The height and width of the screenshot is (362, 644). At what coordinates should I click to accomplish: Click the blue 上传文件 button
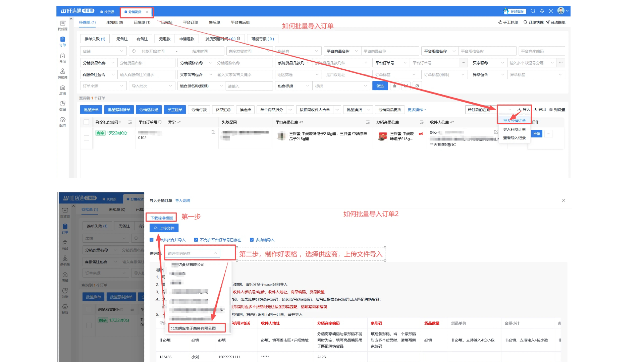[x=164, y=228]
